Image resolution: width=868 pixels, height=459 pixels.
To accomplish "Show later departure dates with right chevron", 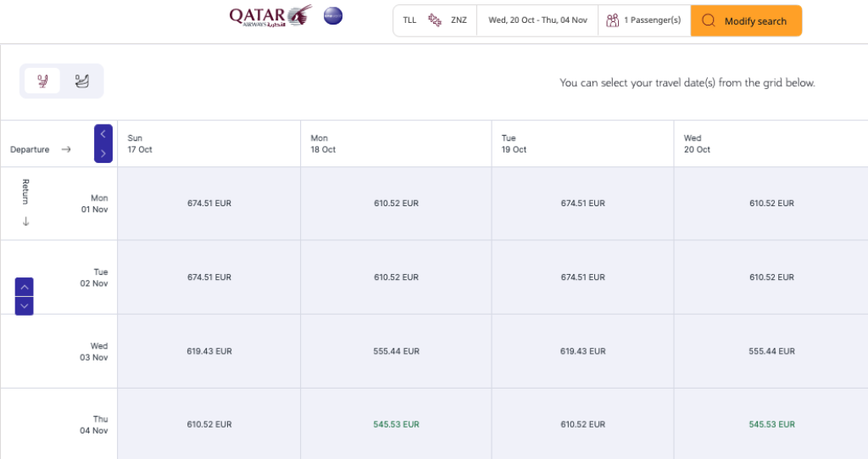I will click(103, 154).
